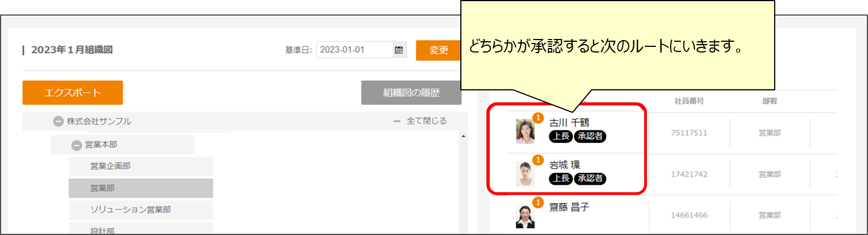The height and width of the screenshot is (235, 868).
Task: Click the tree scrollbar up arrow
Action: tap(464, 136)
